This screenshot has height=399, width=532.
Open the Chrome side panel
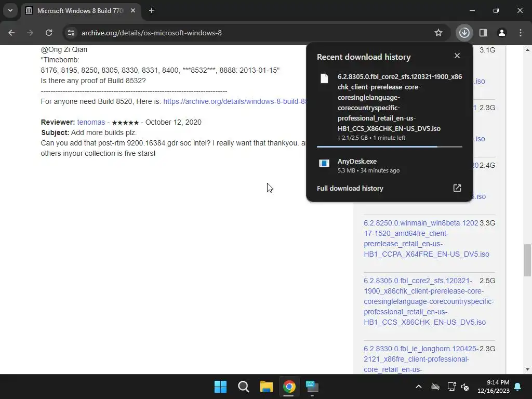[x=483, y=33]
